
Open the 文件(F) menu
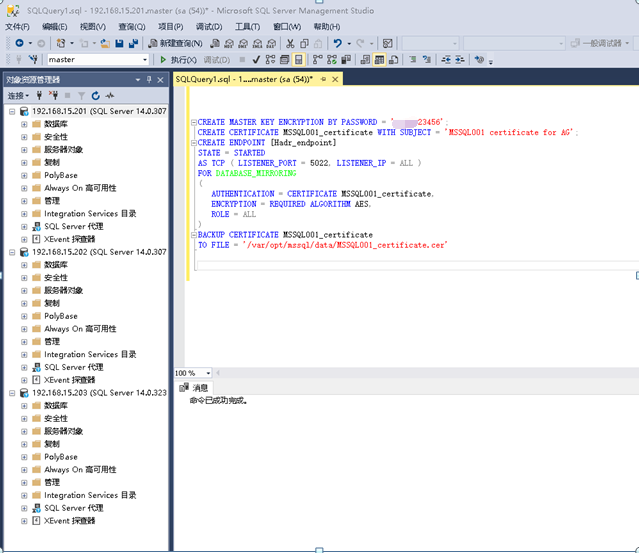[x=17, y=26]
